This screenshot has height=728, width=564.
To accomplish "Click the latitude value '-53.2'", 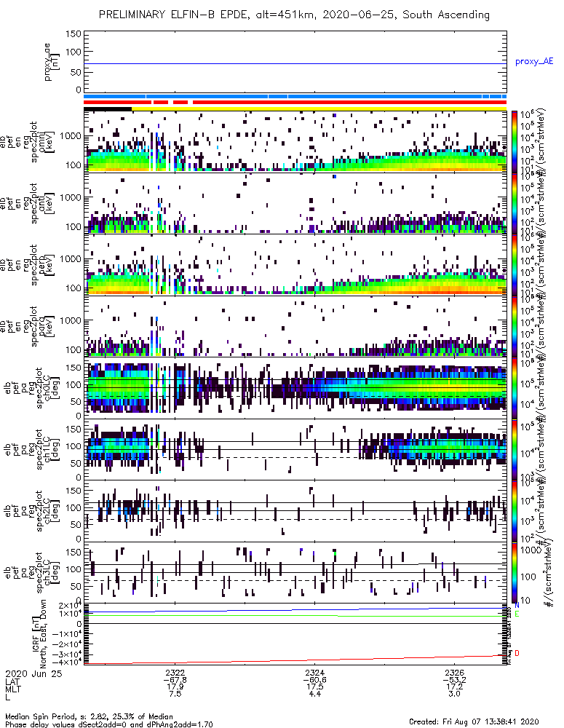I will pos(454,680).
